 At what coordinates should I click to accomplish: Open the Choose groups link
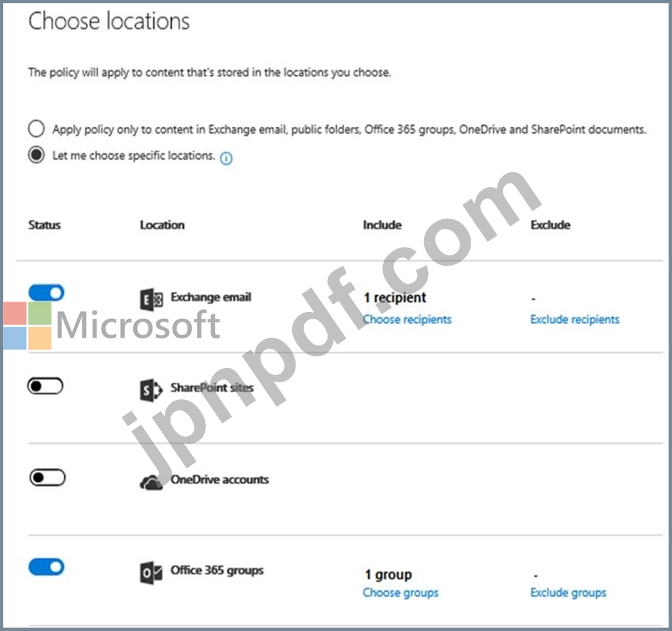(x=401, y=592)
